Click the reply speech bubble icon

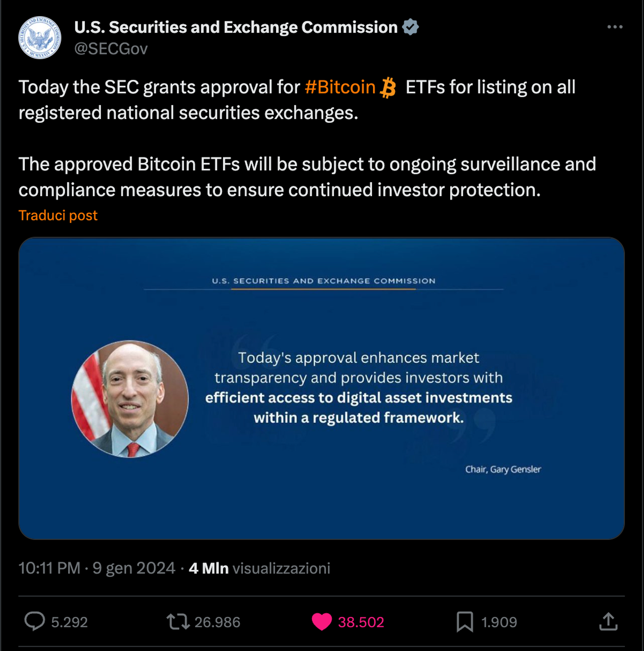(x=34, y=621)
